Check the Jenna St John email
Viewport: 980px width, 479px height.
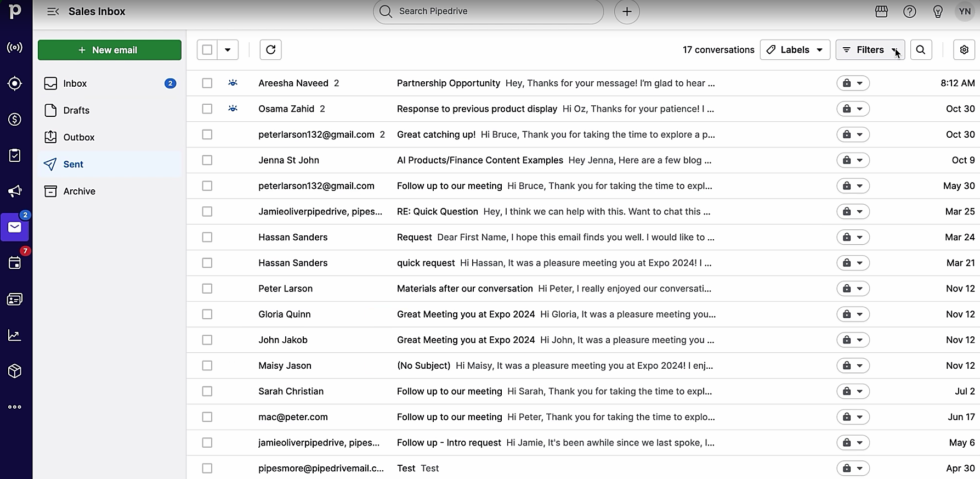pyautogui.click(x=207, y=160)
